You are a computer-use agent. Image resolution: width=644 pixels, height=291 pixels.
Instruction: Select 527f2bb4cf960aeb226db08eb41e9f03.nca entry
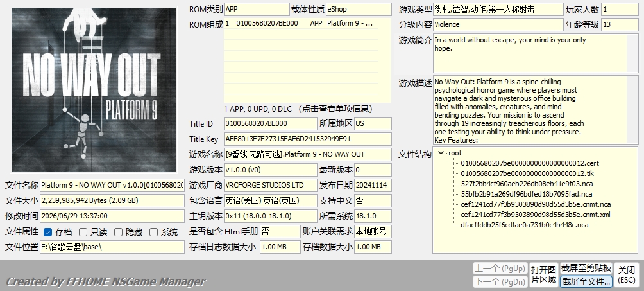527,184
